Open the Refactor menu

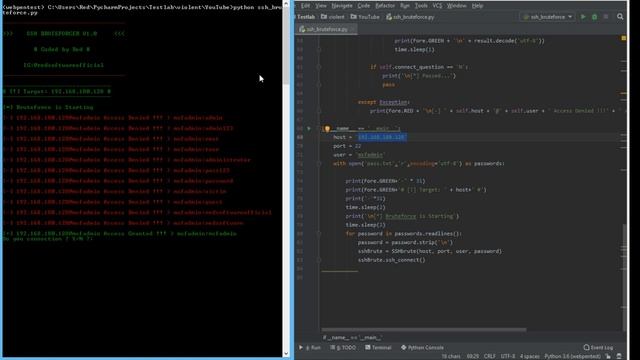pyautogui.click(x=385, y=6)
